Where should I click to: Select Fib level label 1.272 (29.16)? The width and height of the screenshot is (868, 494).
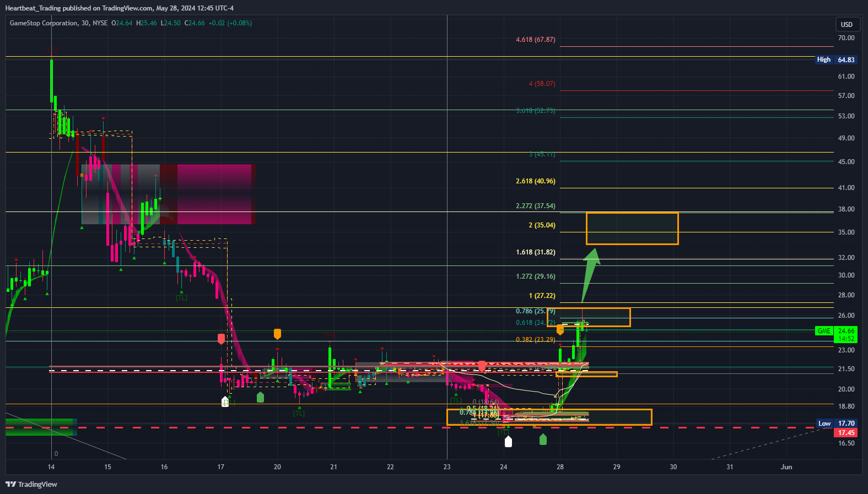click(x=536, y=276)
